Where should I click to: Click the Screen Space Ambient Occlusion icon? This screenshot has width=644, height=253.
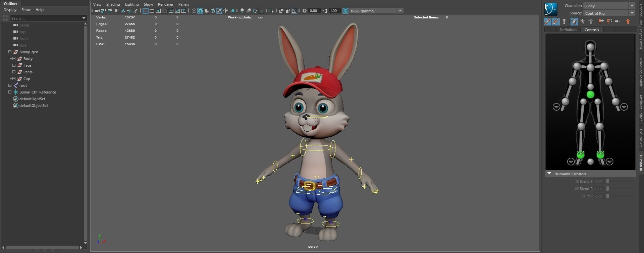[242, 11]
